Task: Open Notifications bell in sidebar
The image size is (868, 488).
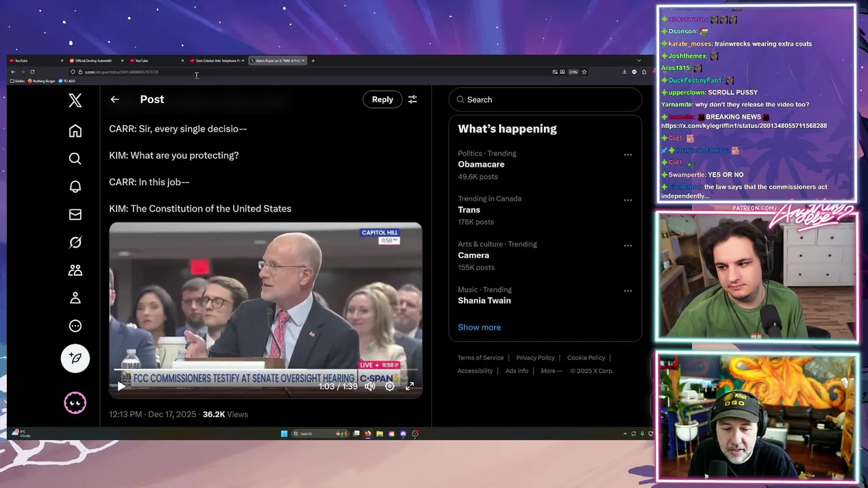Action: (75, 186)
